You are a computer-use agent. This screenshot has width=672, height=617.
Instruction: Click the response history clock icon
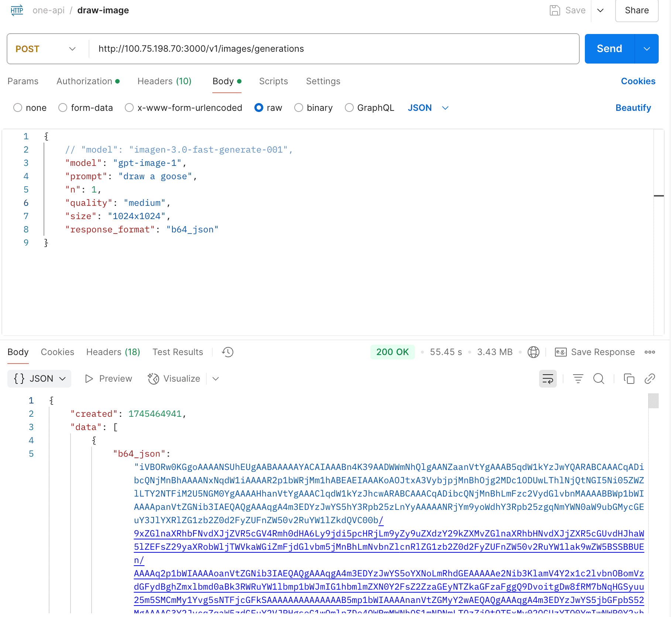pos(227,352)
